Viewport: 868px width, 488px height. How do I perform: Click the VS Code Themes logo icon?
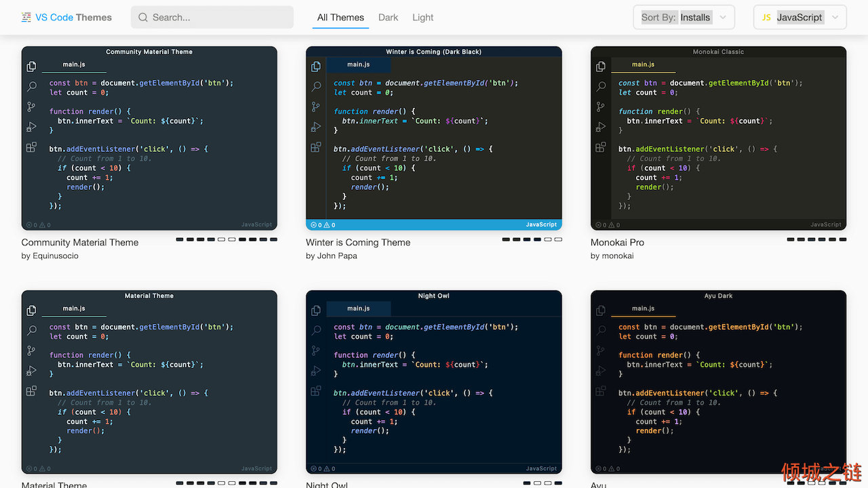point(26,18)
